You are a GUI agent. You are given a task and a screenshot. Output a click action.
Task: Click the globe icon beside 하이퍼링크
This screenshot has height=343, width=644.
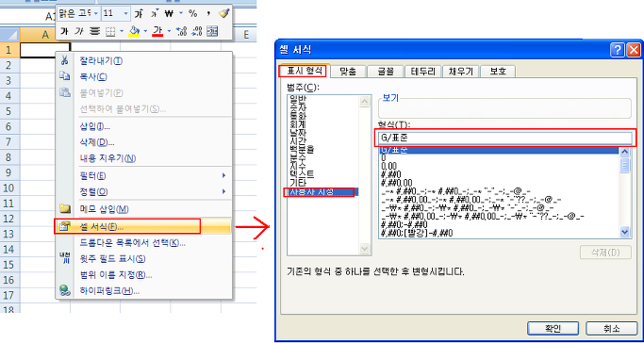pos(65,291)
